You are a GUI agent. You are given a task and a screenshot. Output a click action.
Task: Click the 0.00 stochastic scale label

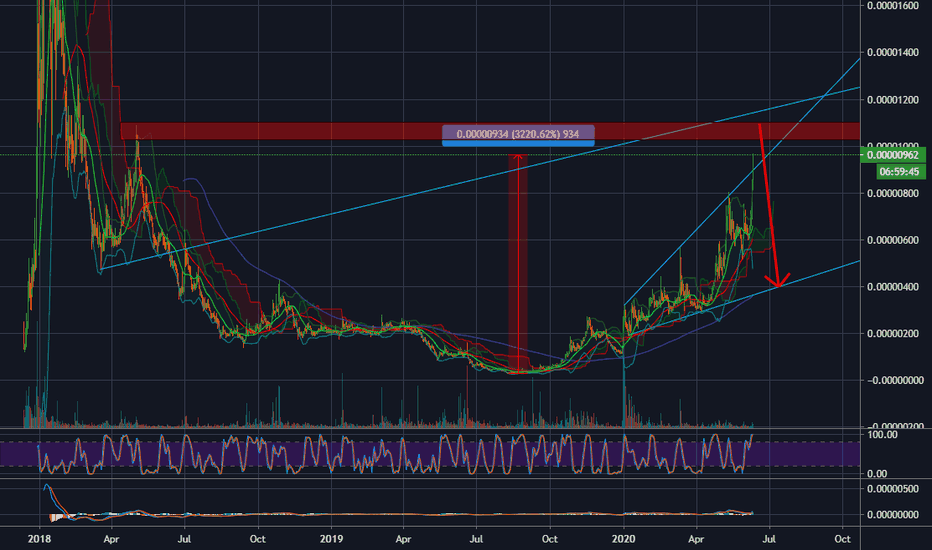(x=877, y=474)
